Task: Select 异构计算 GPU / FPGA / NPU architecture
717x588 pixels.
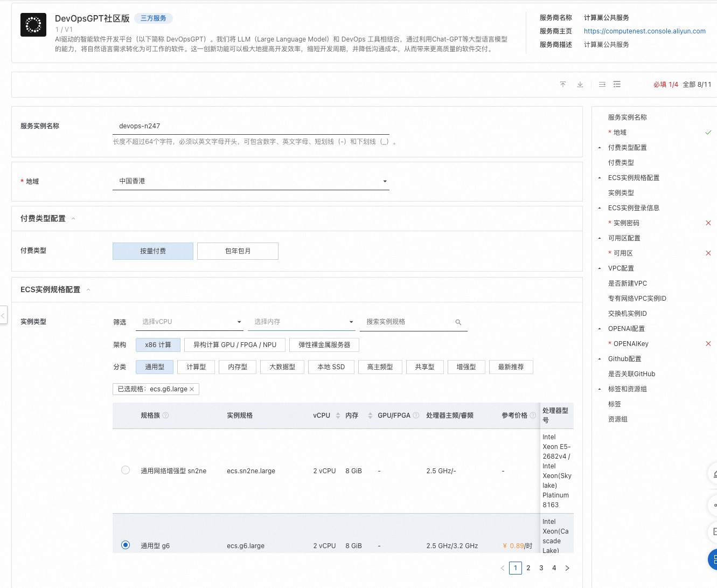Action: click(235, 345)
